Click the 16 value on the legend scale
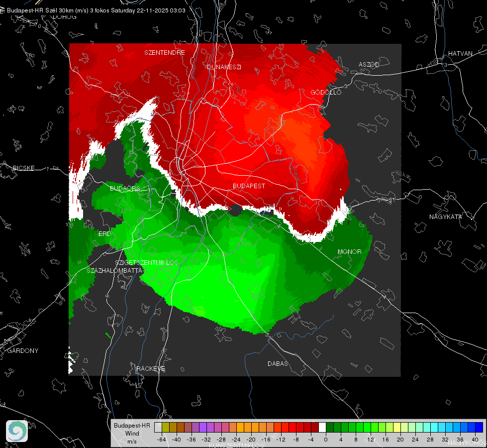The image size is (487, 448). click(386, 440)
